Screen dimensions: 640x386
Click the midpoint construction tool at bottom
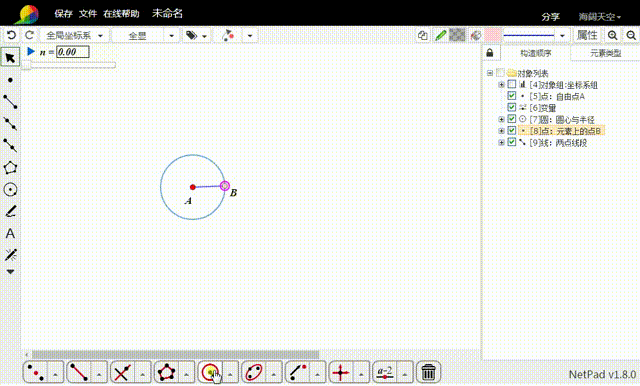pyautogui.click(x=36, y=373)
